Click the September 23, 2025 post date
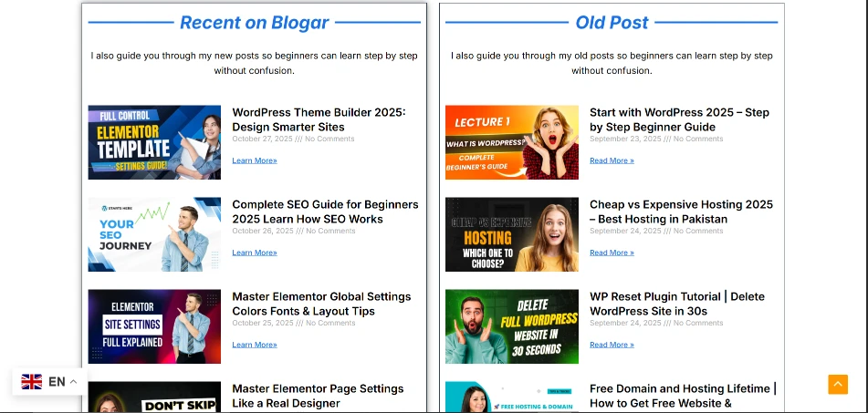 click(625, 139)
